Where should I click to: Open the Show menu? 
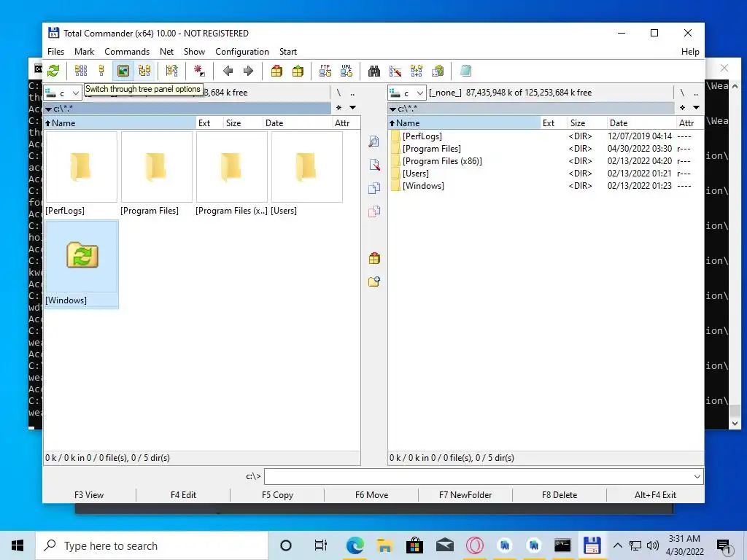click(x=194, y=52)
